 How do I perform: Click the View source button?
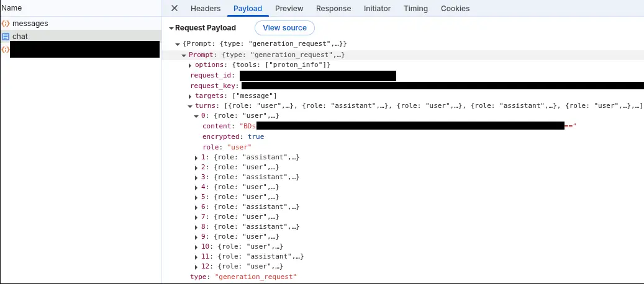(284, 28)
